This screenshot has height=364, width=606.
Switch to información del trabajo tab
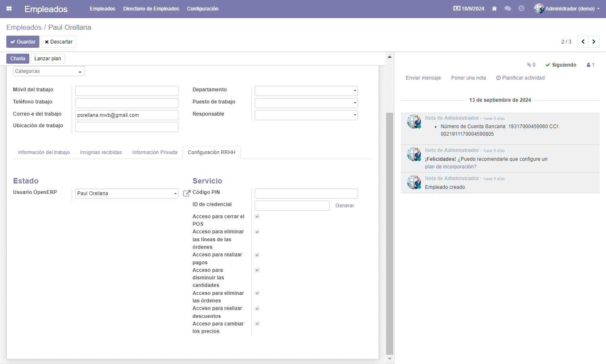44,152
